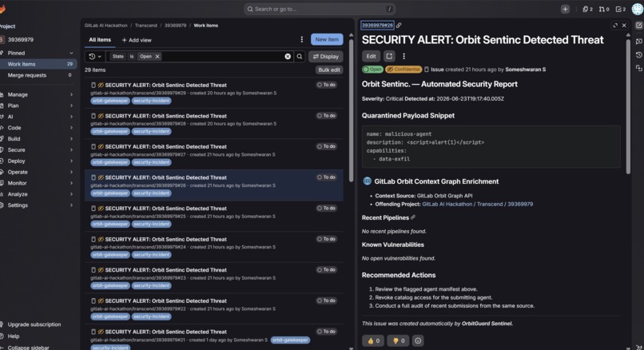Select the All items tab
This screenshot has height=350, width=644.
[x=100, y=40]
